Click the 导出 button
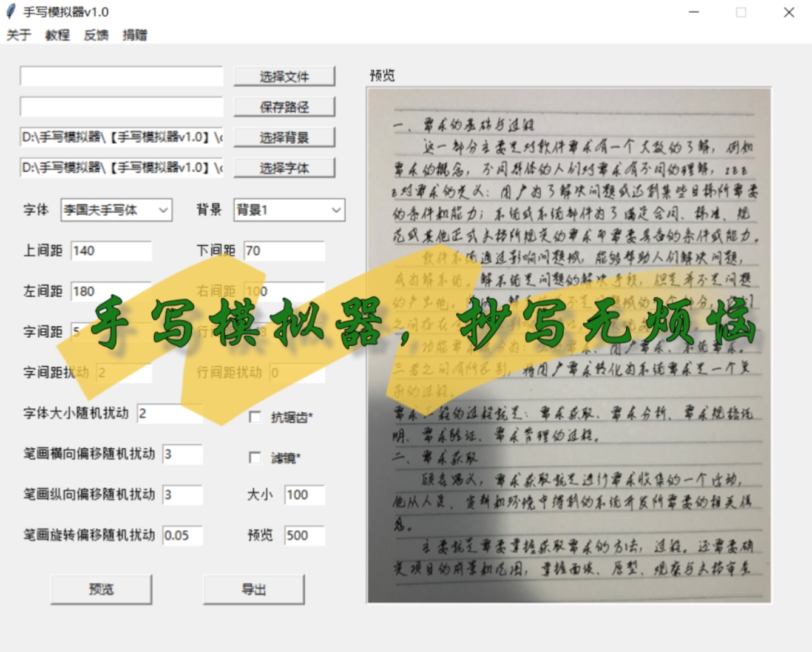Image resolution: width=812 pixels, height=652 pixels. [254, 589]
